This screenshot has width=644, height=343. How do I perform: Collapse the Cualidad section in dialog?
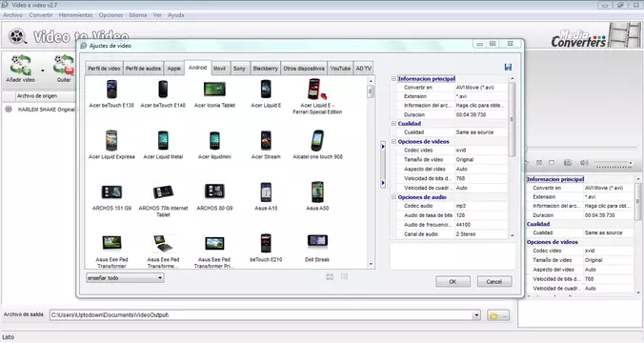[x=393, y=123]
